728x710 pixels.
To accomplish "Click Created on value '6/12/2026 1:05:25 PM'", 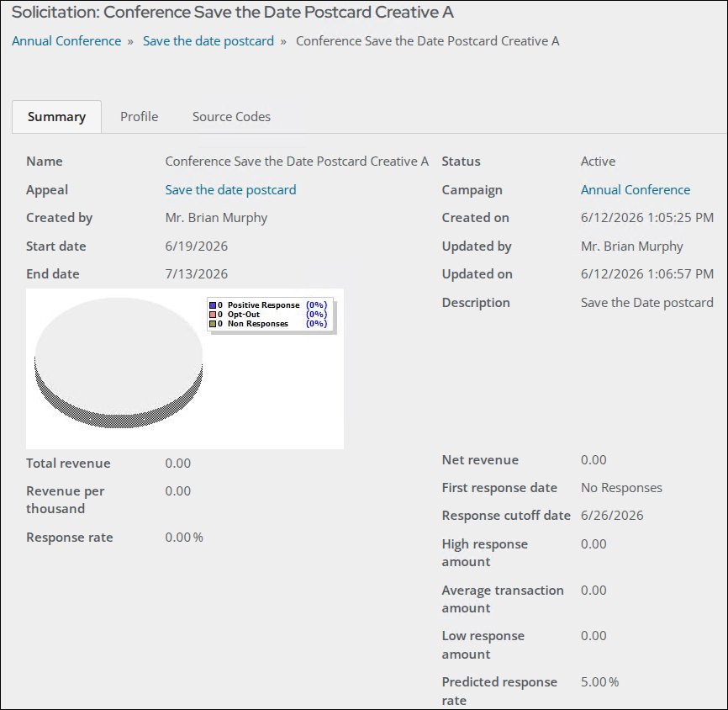I will (647, 218).
